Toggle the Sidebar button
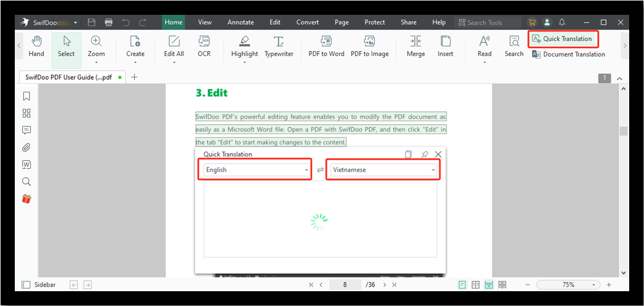The width and height of the screenshot is (644, 306). 39,284
